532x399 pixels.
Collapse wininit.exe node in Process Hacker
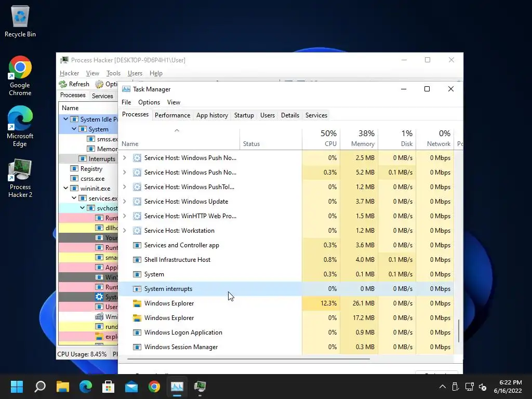(x=66, y=188)
